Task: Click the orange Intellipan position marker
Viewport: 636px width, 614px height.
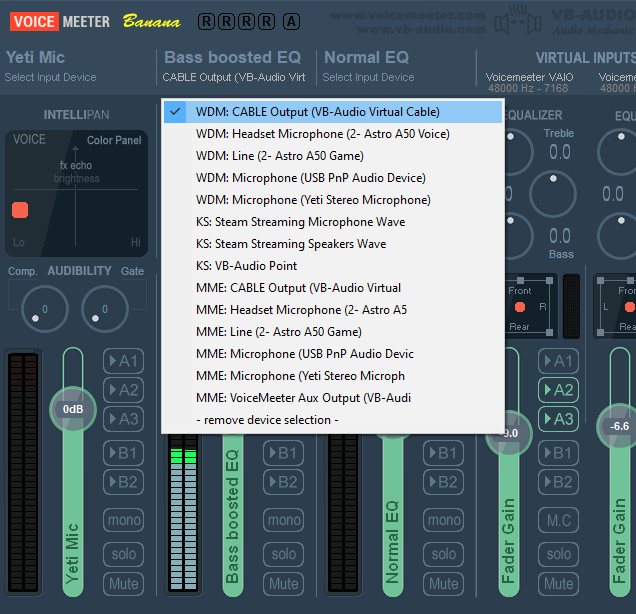Action: click(20, 210)
